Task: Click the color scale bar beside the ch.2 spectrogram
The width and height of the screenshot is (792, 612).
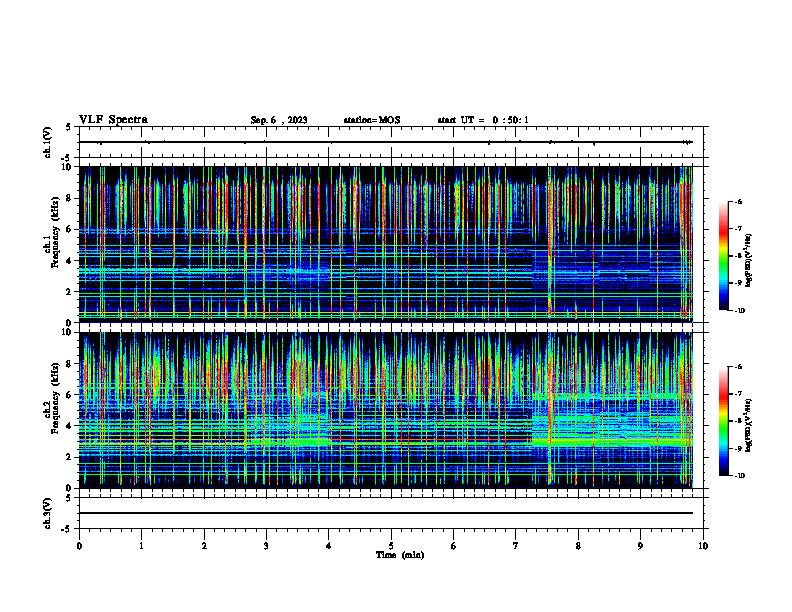Action: click(x=724, y=421)
